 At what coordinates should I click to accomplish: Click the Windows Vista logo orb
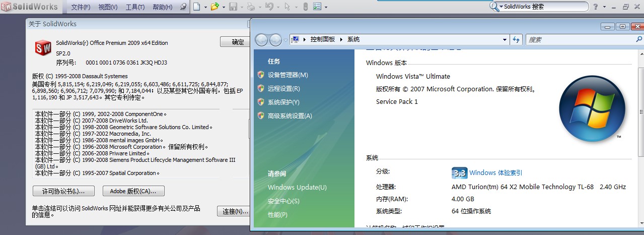click(592, 109)
